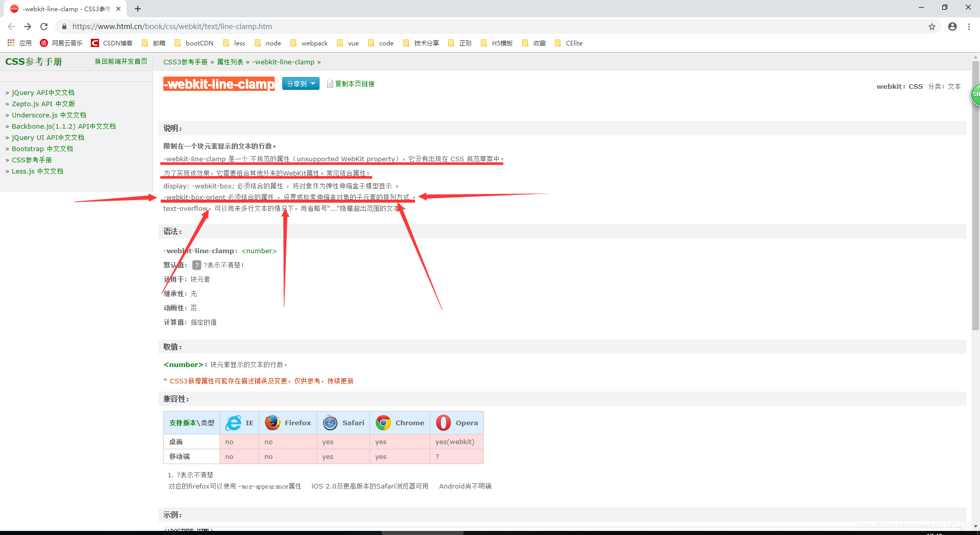Click the 复制本页链接 copy link
The height and width of the screenshot is (535, 980).
tap(351, 84)
